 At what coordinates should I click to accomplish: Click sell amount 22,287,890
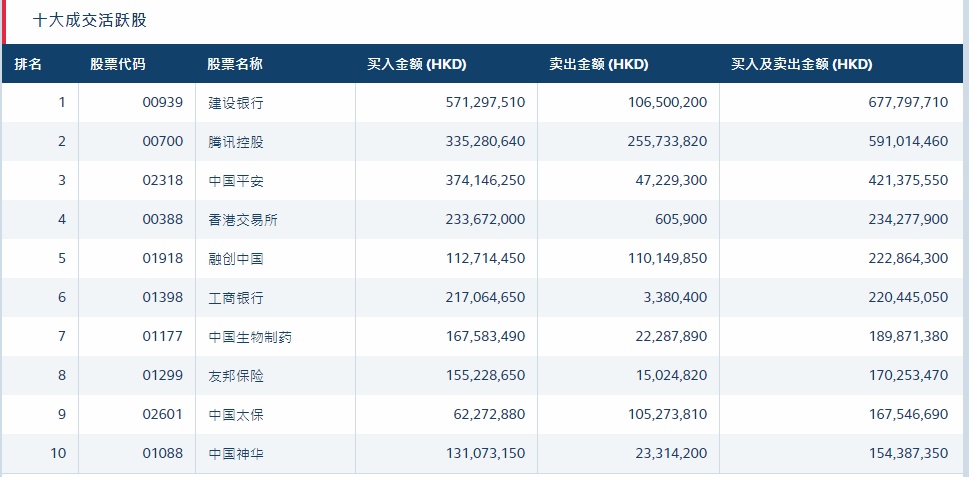pyautogui.click(x=671, y=336)
